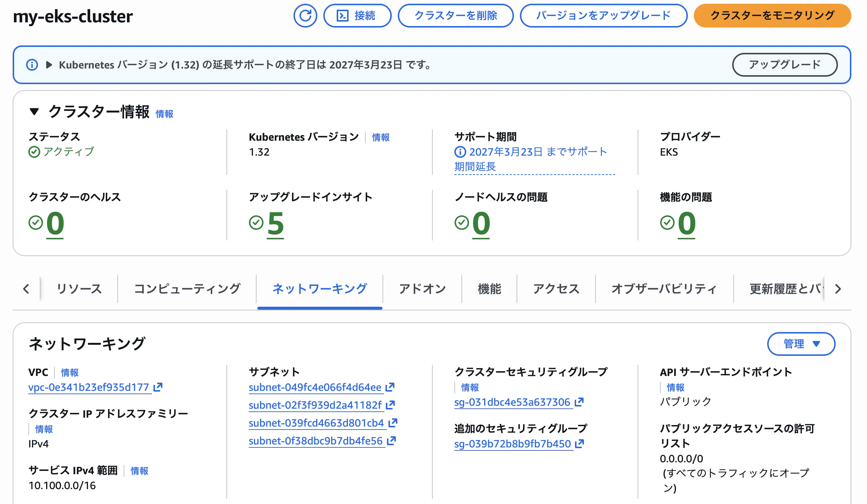Open the オブザーバビリティ tab
This screenshot has height=504, width=867.
[x=664, y=289]
